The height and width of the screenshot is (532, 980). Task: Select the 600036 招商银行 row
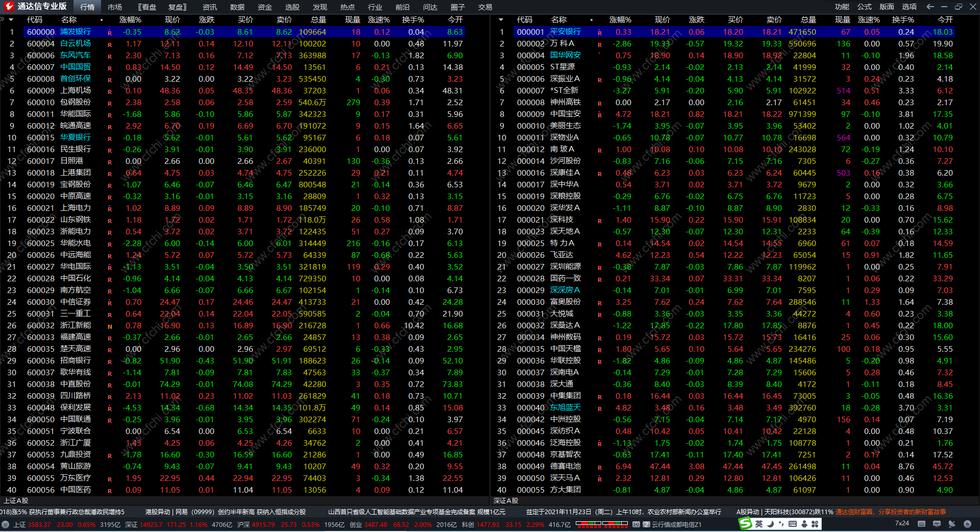click(x=245, y=360)
